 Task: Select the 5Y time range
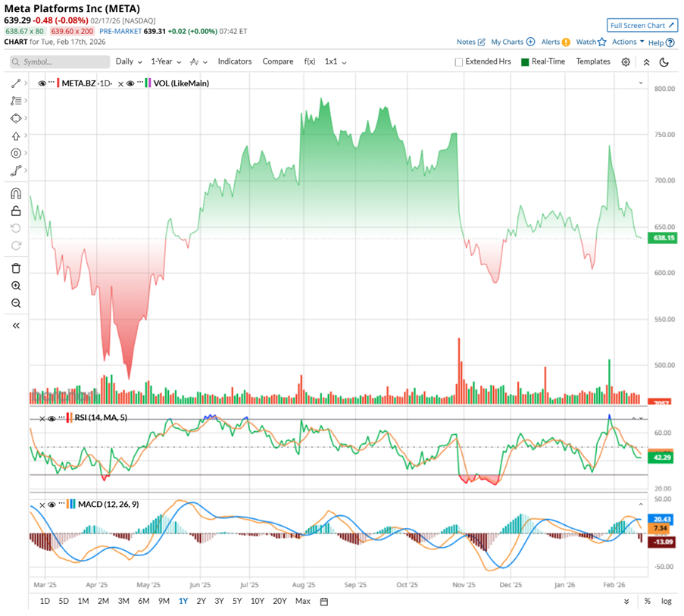(237, 601)
